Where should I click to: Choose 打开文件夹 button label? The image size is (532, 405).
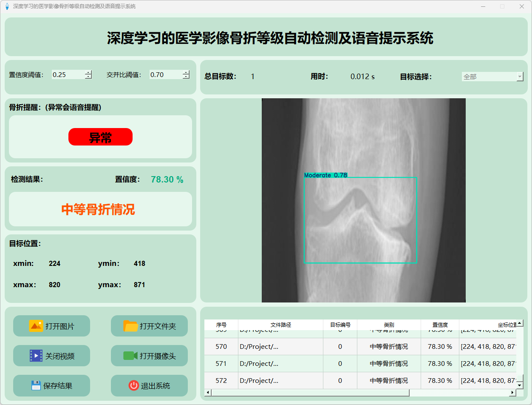158,326
